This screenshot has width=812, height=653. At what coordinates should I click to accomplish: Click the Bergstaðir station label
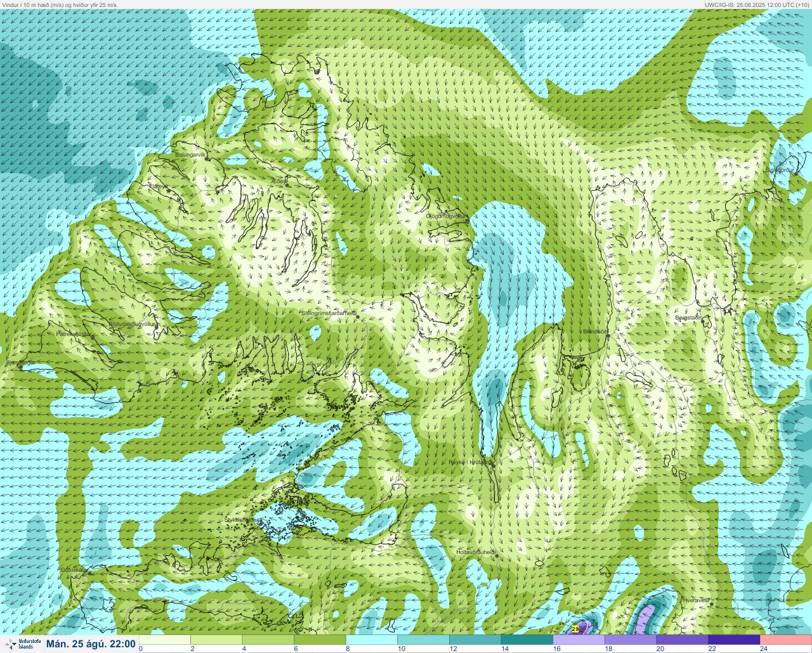pyautogui.click(x=688, y=318)
